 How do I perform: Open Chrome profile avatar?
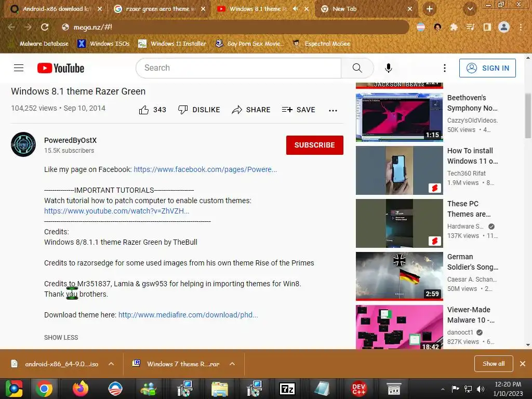(x=504, y=27)
